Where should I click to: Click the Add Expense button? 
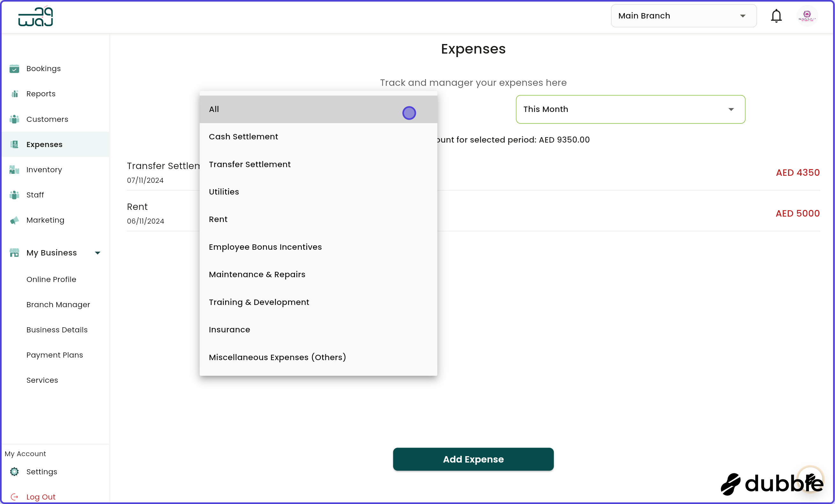coord(473,459)
